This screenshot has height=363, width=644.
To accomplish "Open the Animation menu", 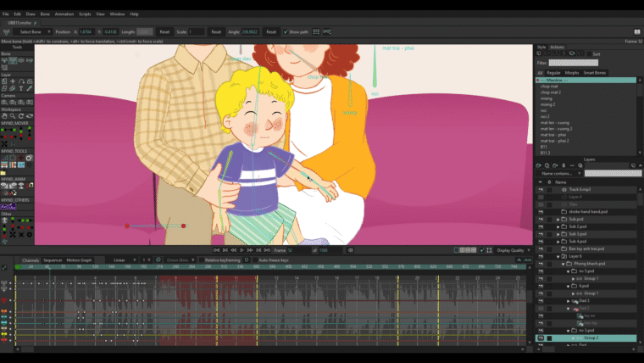I will click(64, 14).
